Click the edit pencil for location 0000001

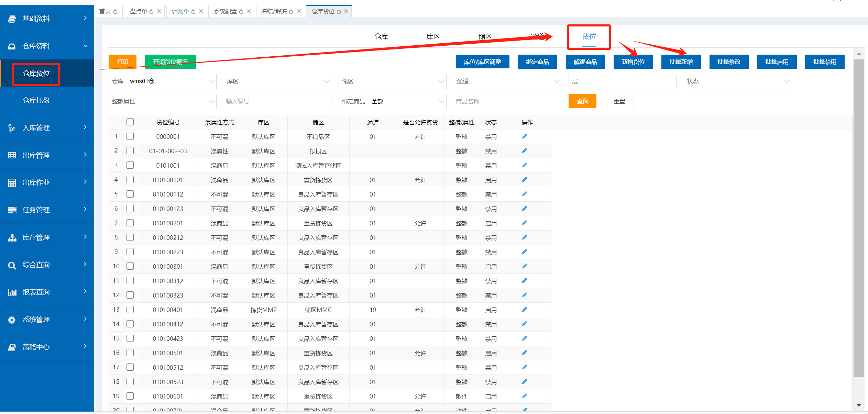click(x=524, y=136)
